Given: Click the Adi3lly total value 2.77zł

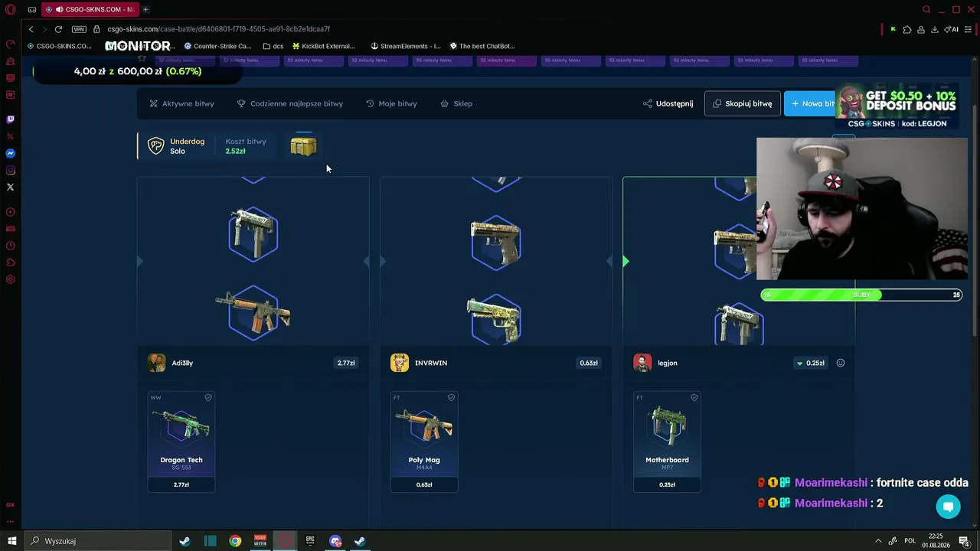Looking at the screenshot, I should 346,363.
